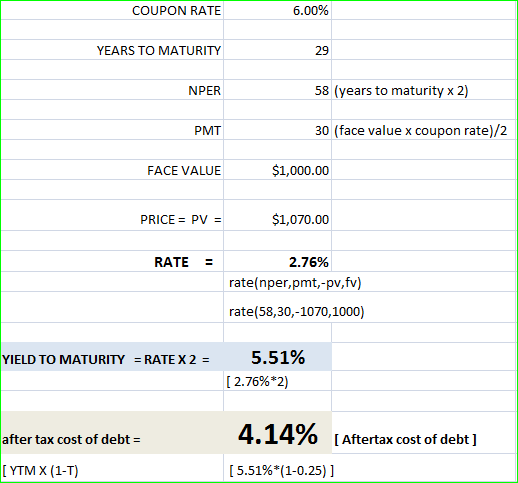This screenshot has width=518, height=483.
Task: Select the '[ 2.76%*2)' calculation note
Action: (x=257, y=382)
